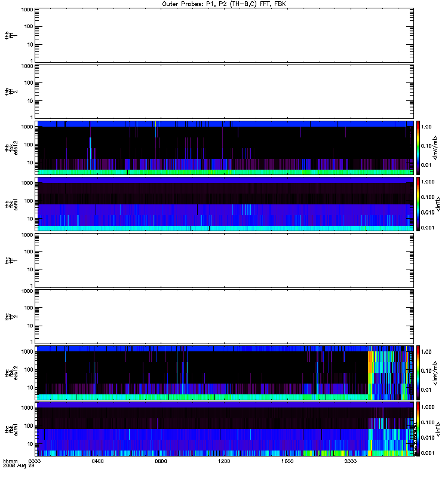Click the '0.100' value on thb scm1 color bar
The image size is (448, 478).
point(428,197)
